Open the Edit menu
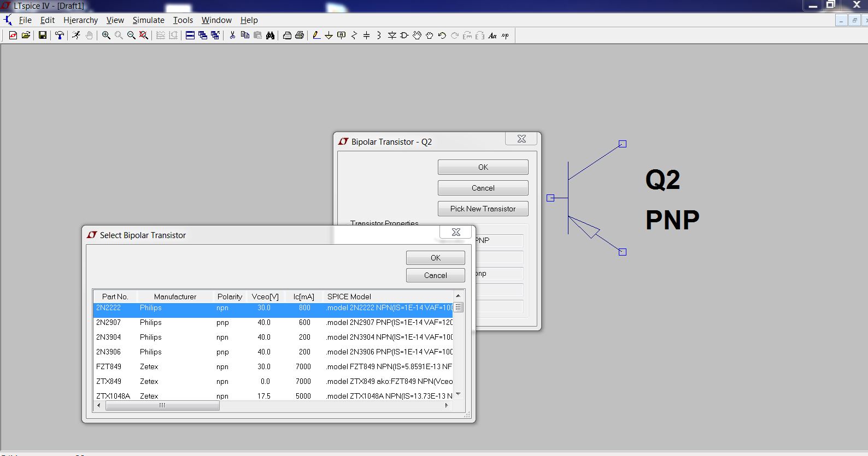The image size is (868, 456). pyautogui.click(x=48, y=20)
